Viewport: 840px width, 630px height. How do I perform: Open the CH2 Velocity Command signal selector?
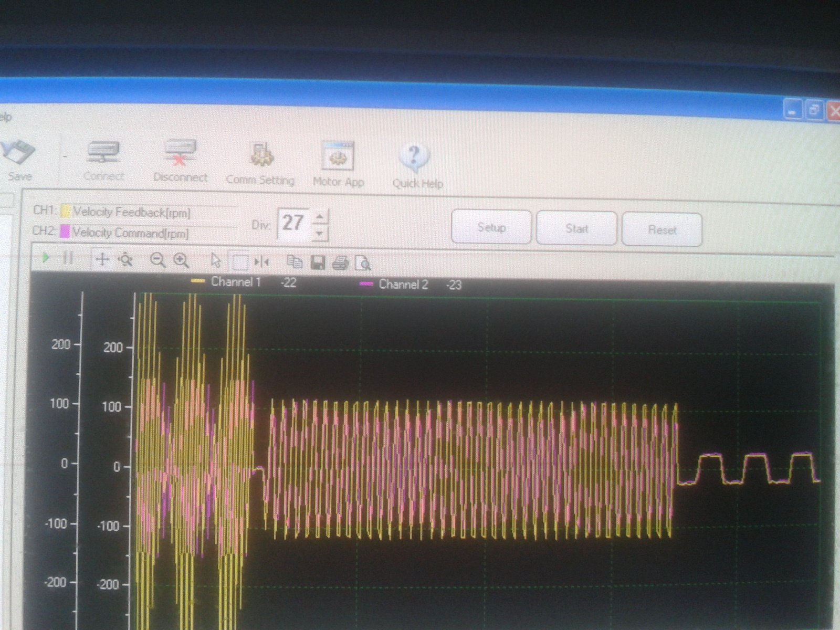pos(155,233)
